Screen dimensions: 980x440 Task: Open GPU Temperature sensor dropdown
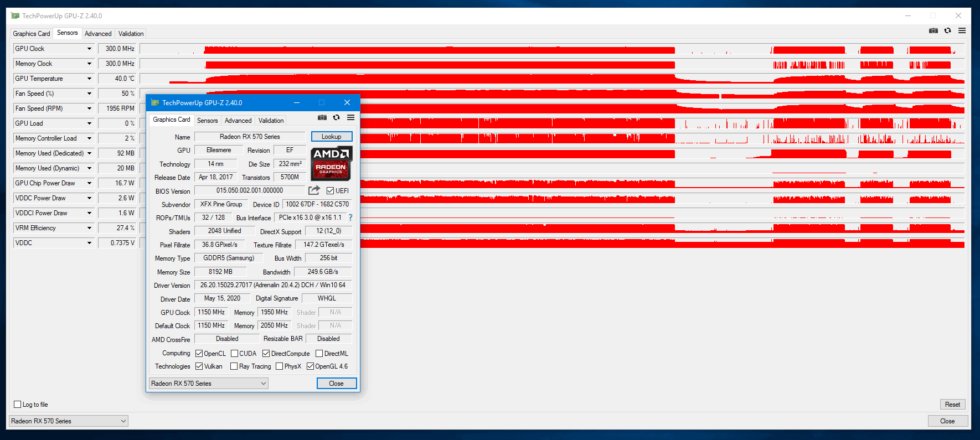coord(89,79)
